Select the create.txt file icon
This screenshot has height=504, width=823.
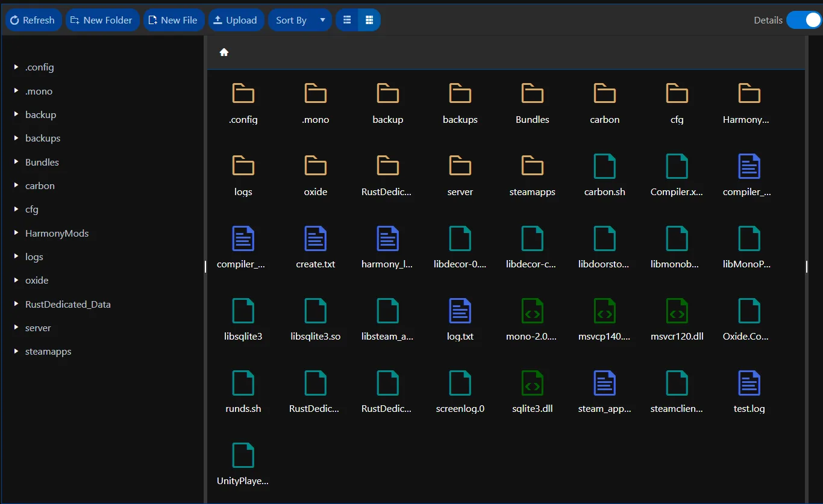[x=316, y=238]
